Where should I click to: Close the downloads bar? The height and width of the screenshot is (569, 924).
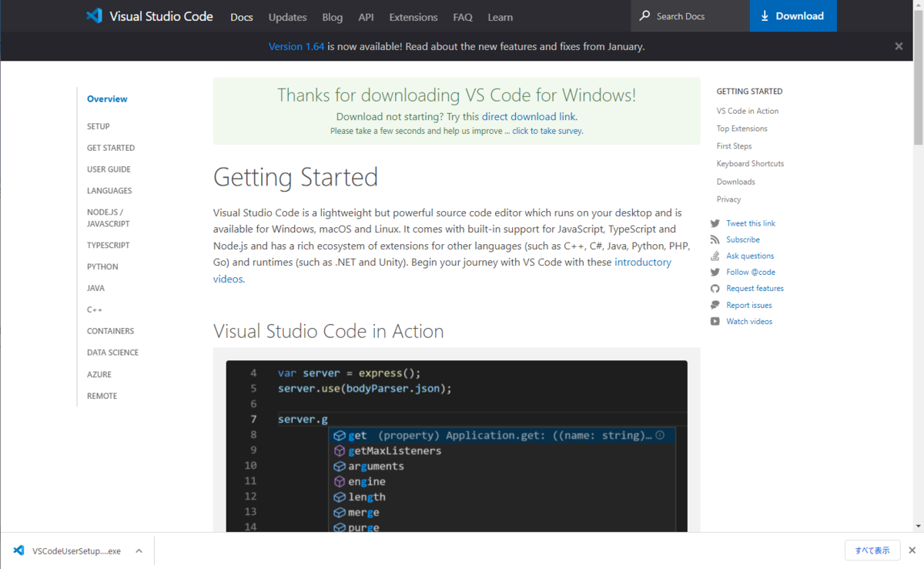912,551
